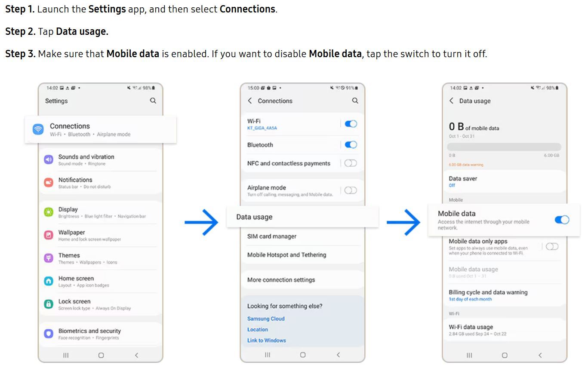588x368 pixels.
Task: Tap the mobile data usage progress bar
Action: click(504, 147)
